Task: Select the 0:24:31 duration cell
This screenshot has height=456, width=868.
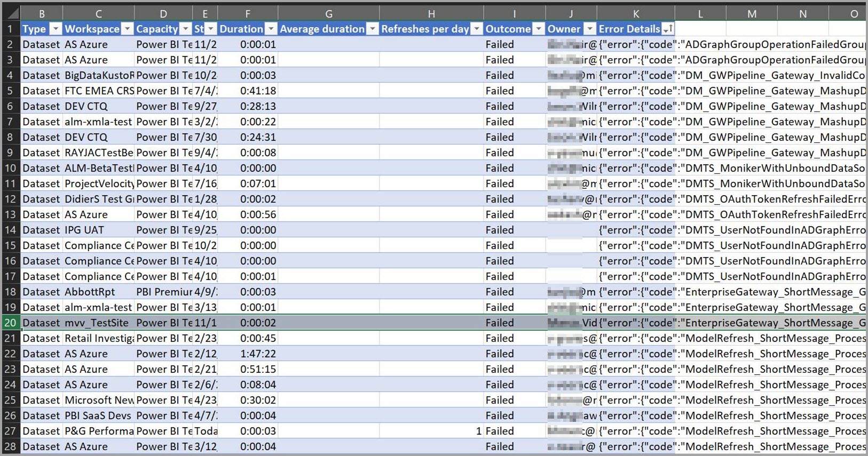Action: [x=248, y=137]
